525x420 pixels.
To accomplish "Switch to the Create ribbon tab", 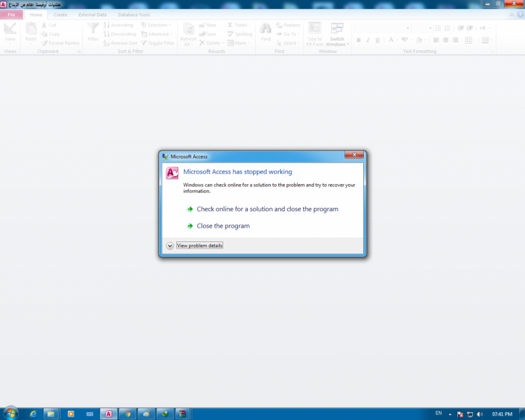I will [x=60, y=15].
